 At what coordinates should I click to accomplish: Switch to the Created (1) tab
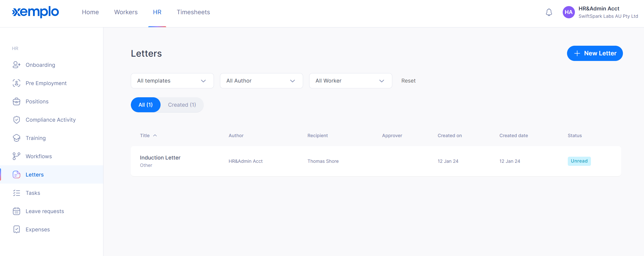point(182,105)
